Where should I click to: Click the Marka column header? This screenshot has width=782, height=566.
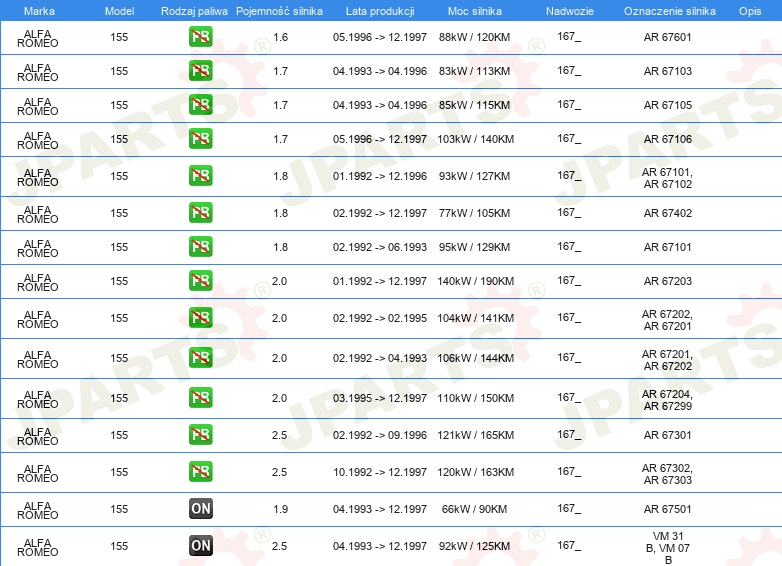click(39, 11)
